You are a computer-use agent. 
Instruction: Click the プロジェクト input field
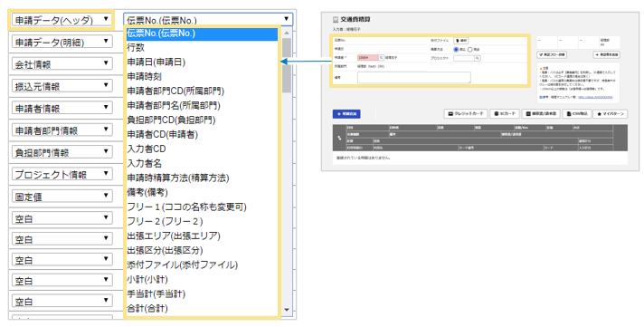point(464,58)
